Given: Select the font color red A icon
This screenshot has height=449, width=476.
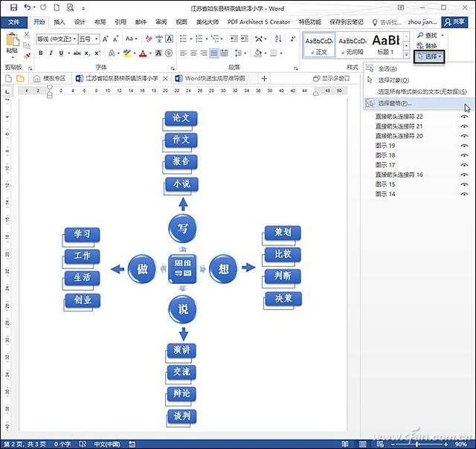Looking at the screenshot, I should coord(144,53).
